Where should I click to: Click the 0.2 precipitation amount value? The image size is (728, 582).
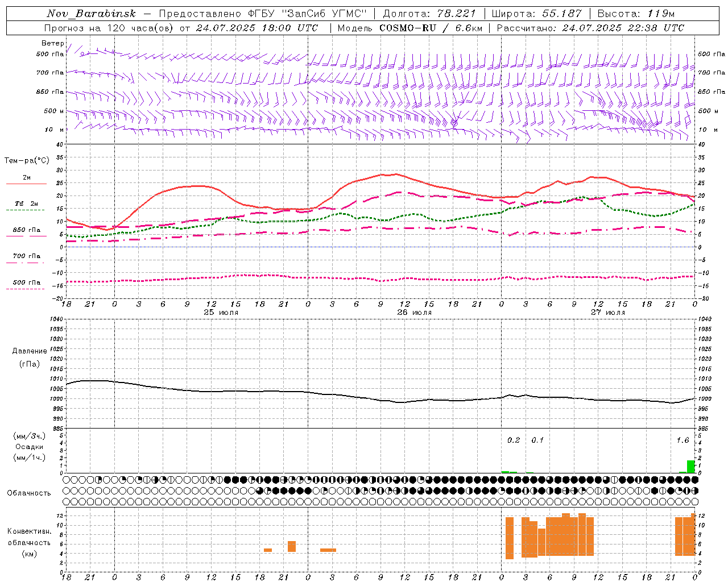[514, 440]
